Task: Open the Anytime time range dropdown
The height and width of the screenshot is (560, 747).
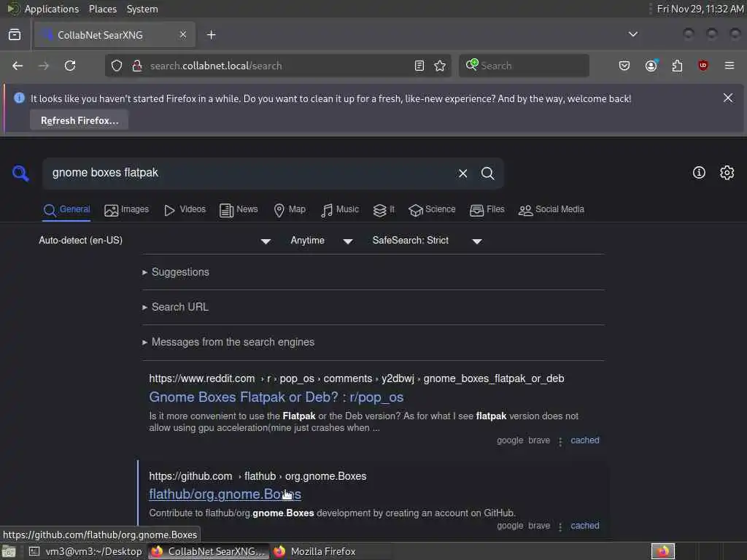Action: (321, 241)
